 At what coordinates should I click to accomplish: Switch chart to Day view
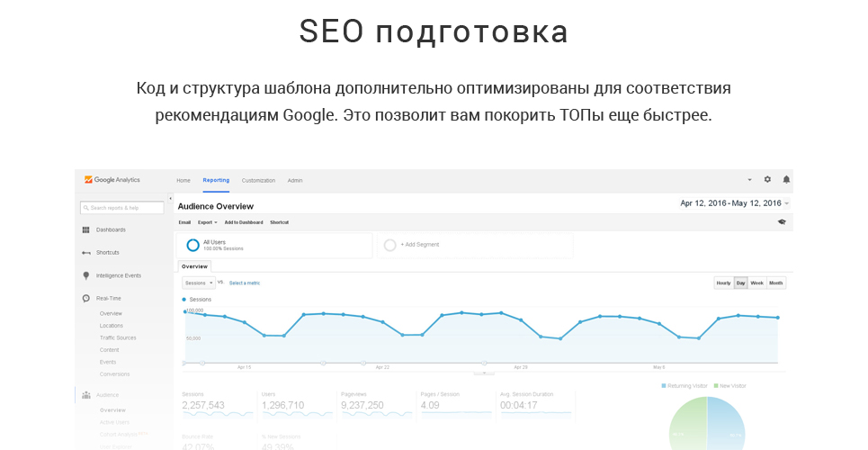[740, 283]
